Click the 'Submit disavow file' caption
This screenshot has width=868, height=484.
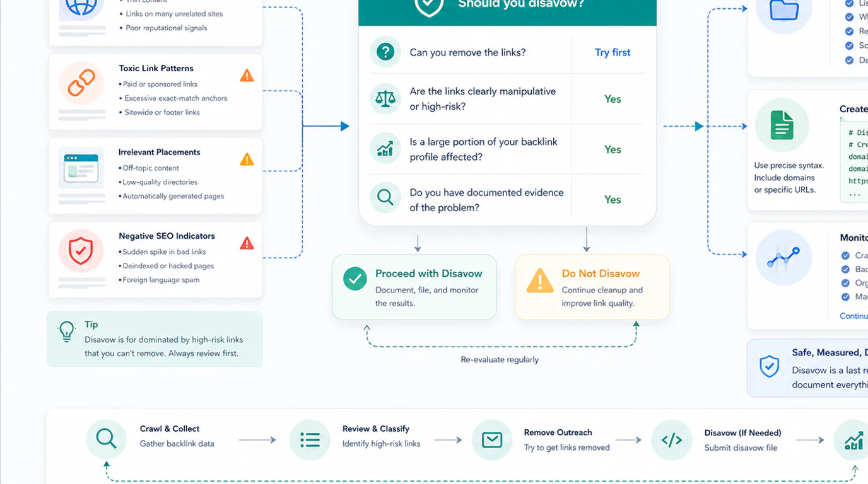741,448
